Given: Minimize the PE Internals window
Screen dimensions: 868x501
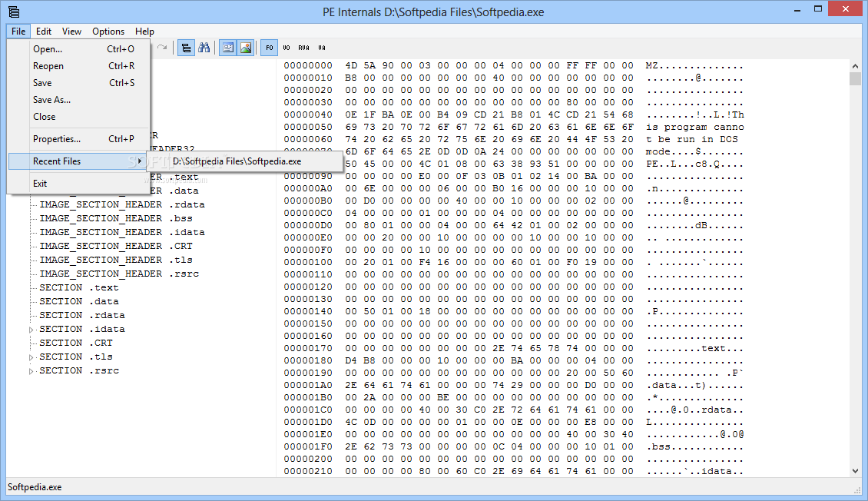Looking at the screenshot, I should click(x=797, y=9).
